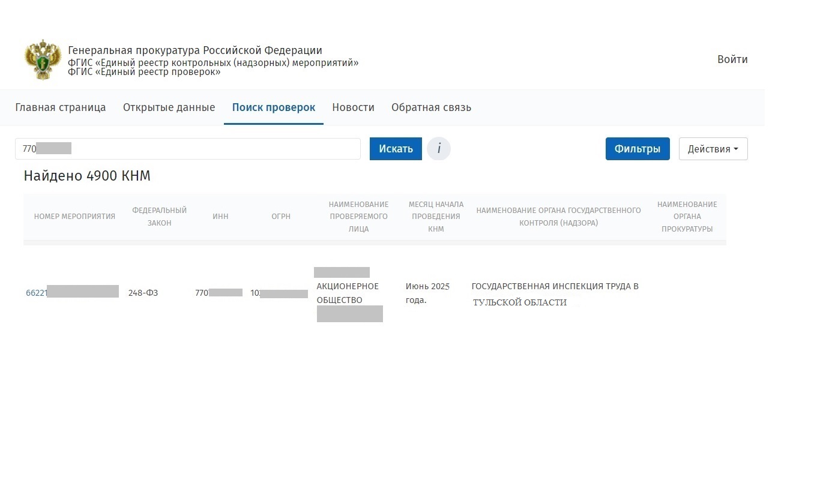The width and height of the screenshot is (820, 504).
Task: Click the Федеральный закон column header
Action: click(160, 217)
